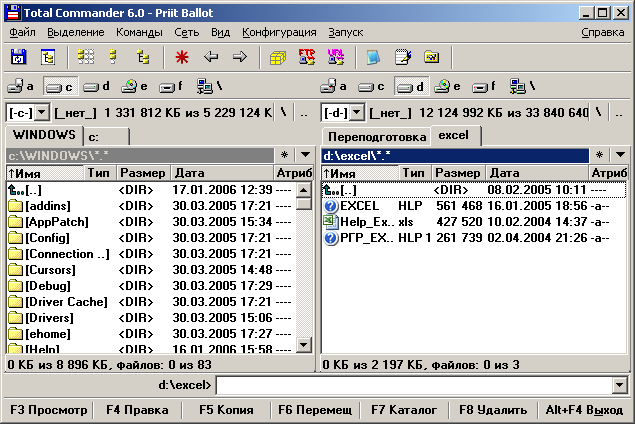The image size is (635, 424).
Task: Open the Вид menu
Action: [x=220, y=32]
